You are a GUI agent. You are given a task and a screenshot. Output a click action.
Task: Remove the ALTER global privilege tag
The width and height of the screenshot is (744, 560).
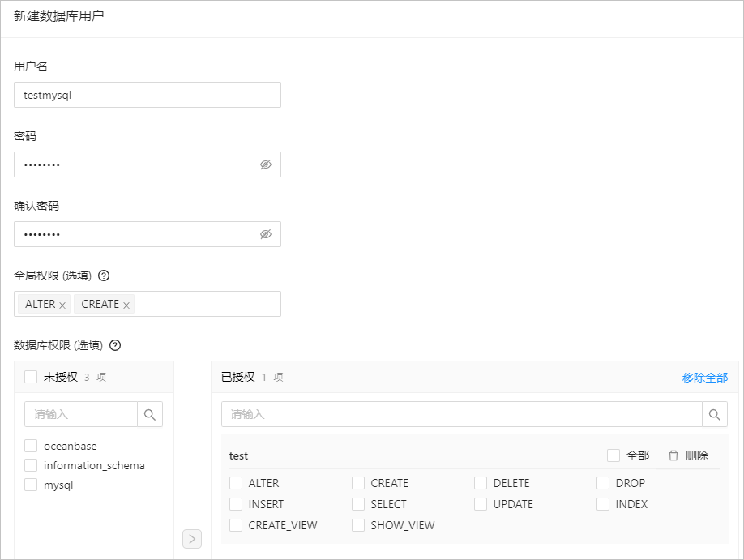[x=62, y=306]
